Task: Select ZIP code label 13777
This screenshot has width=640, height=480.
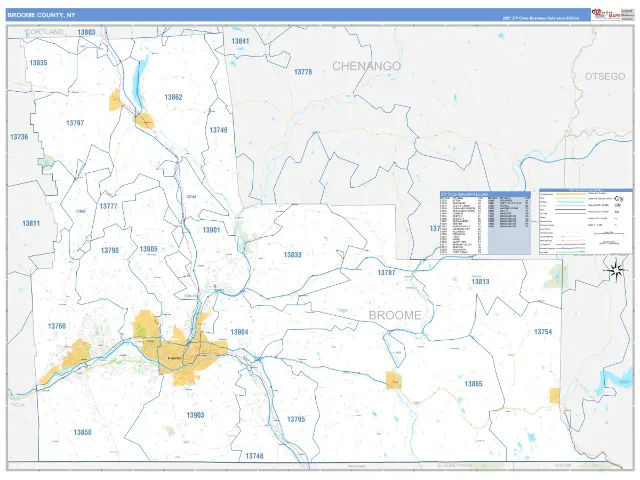Action: click(108, 206)
